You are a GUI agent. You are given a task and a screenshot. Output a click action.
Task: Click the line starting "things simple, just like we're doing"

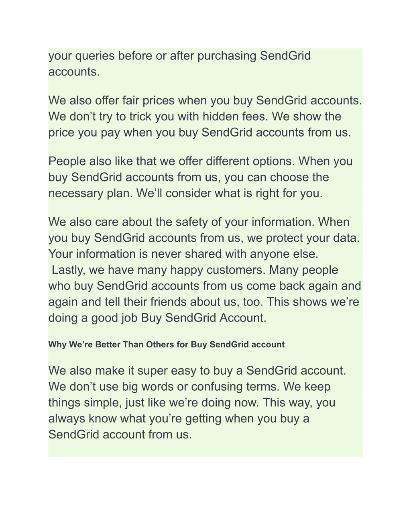(192, 402)
